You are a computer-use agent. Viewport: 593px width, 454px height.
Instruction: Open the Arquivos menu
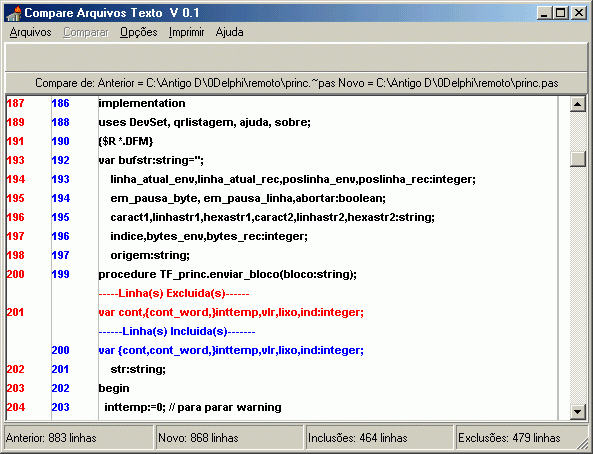30,33
